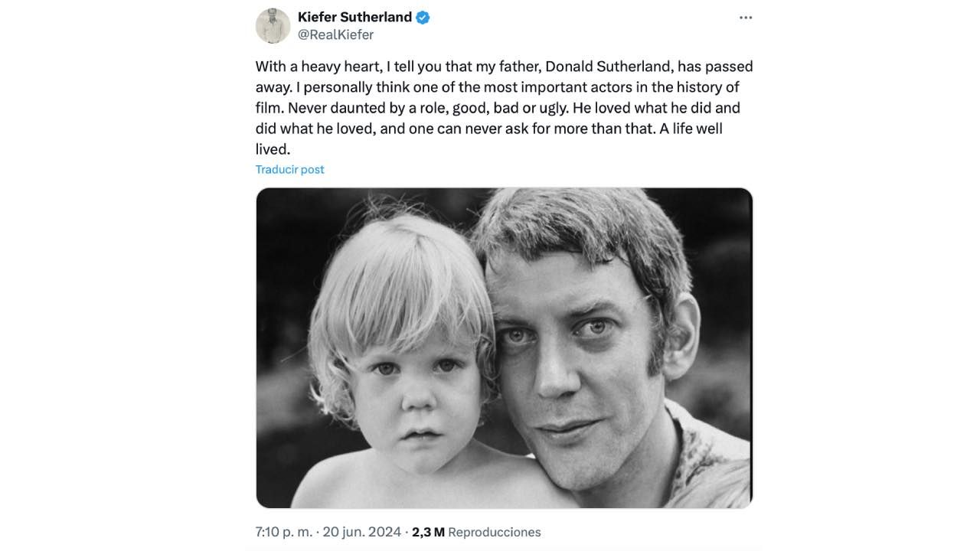
Task: Click the name "Donald Sutherland" in the post
Action: tap(596, 67)
